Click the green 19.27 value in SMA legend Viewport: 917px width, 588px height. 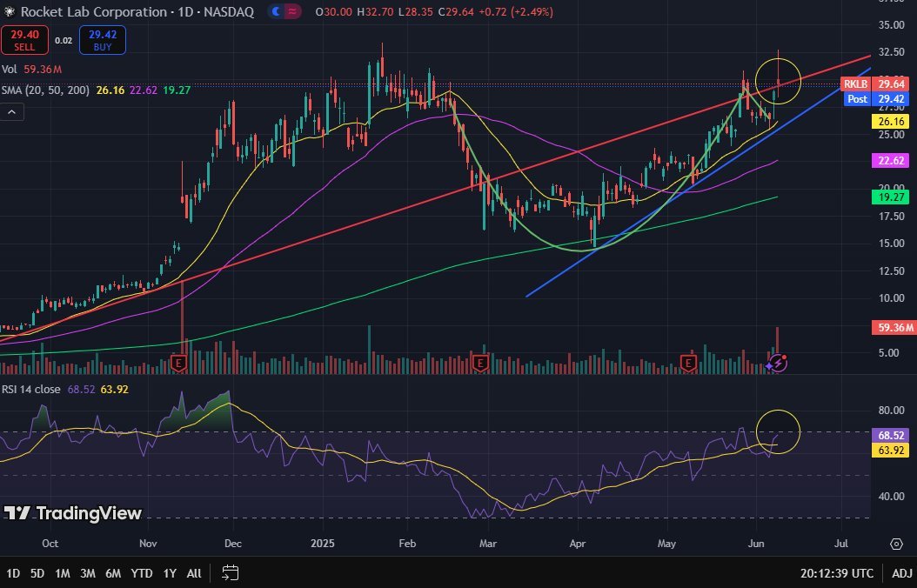(x=177, y=90)
